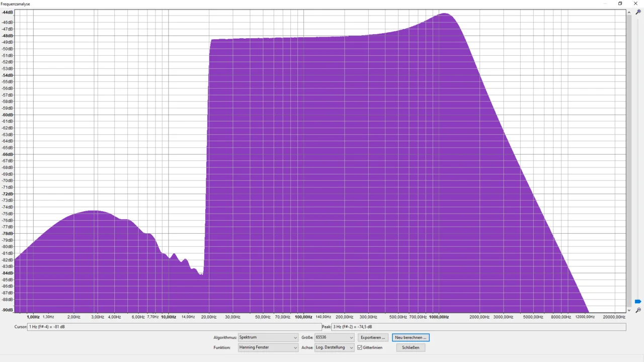Click the Schließen button
The height and width of the screenshot is (362, 644).
pyautogui.click(x=411, y=347)
